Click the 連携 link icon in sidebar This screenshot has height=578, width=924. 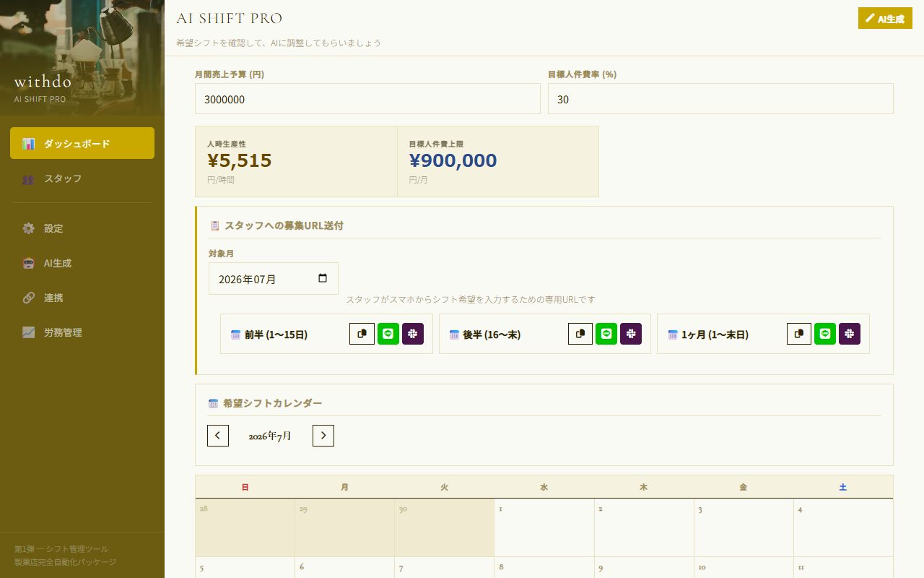[x=28, y=298]
